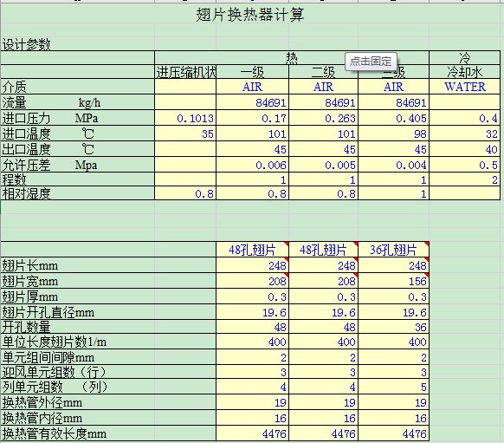
Task: Click allowed pressure drop 0.005
Action: click(x=323, y=165)
